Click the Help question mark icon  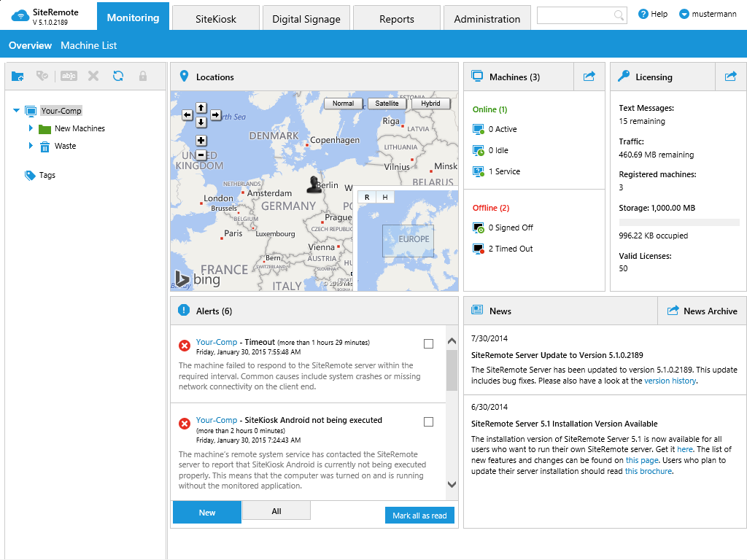pyautogui.click(x=643, y=15)
